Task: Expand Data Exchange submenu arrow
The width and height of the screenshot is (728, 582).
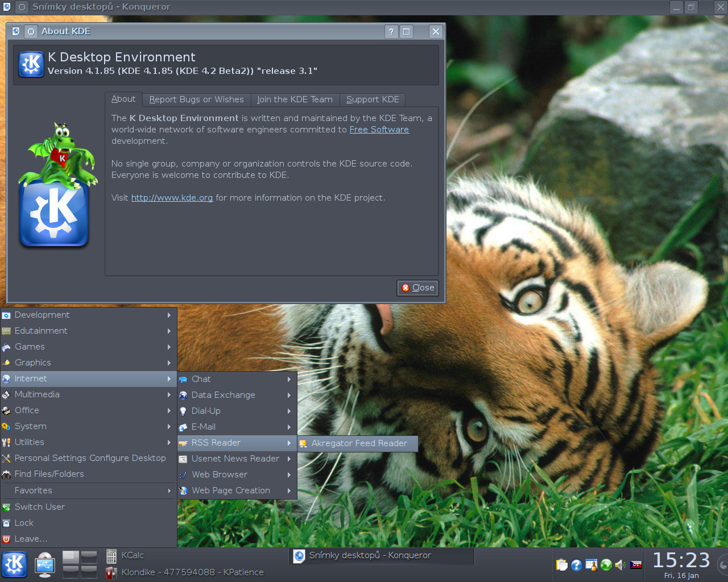Action: pyautogui.click(x=289, y=395)
